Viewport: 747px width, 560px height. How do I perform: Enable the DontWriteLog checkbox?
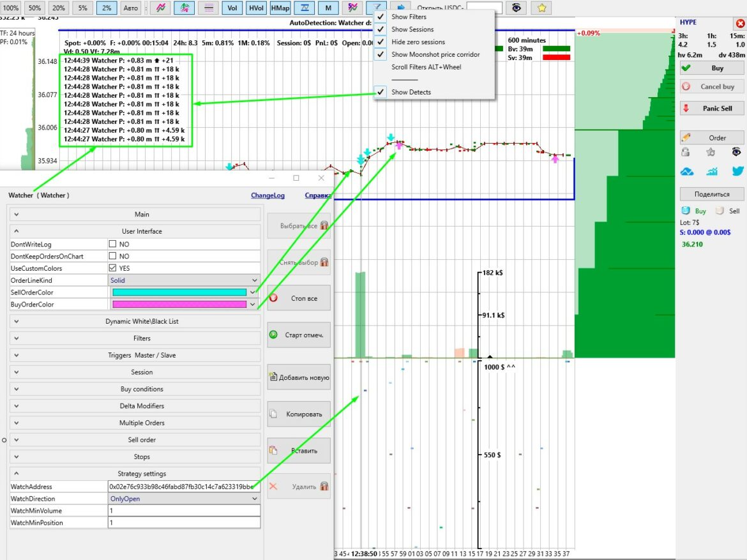click(x=113, y=244)
